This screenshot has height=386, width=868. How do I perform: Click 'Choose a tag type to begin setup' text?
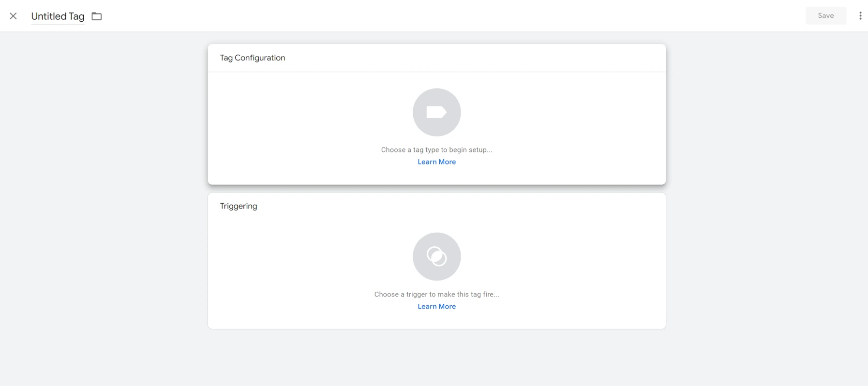(436, 150)
